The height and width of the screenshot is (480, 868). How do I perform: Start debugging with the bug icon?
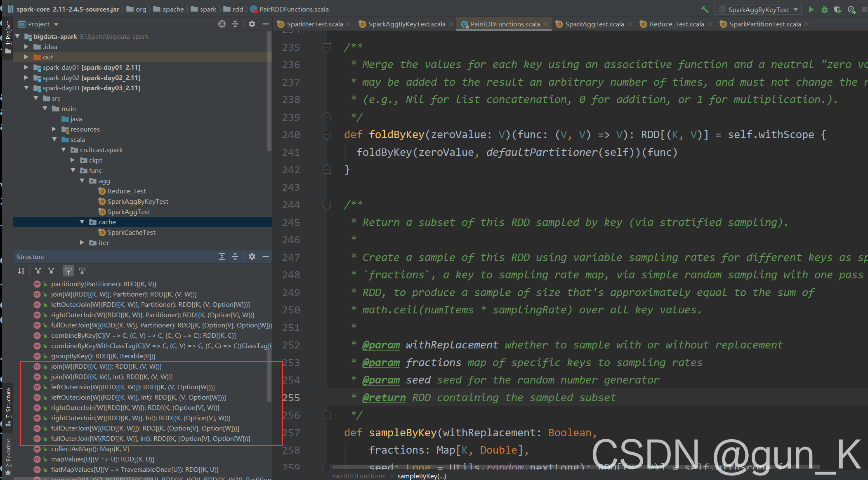825,9
